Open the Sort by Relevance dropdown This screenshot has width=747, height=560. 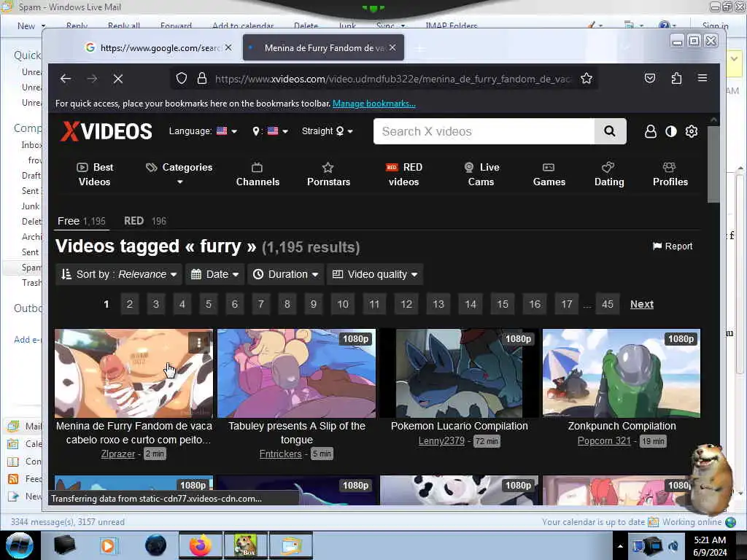[x=119, y=274]
